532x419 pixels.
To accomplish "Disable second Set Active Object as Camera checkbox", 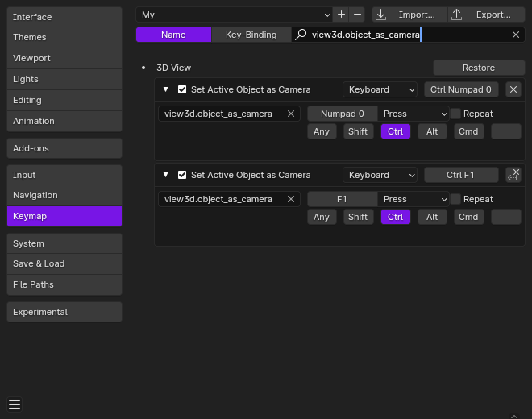I will tap(182, 175).
